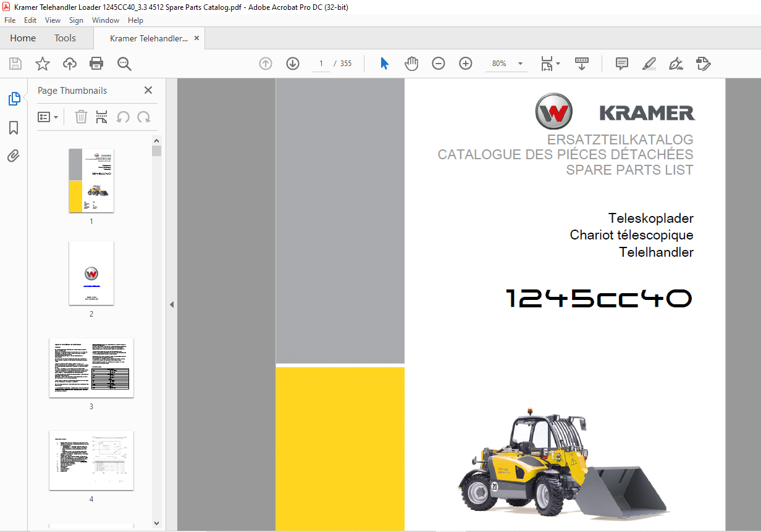Go to previous page with up arrow
761x532 pixels.
pos(266,64)
